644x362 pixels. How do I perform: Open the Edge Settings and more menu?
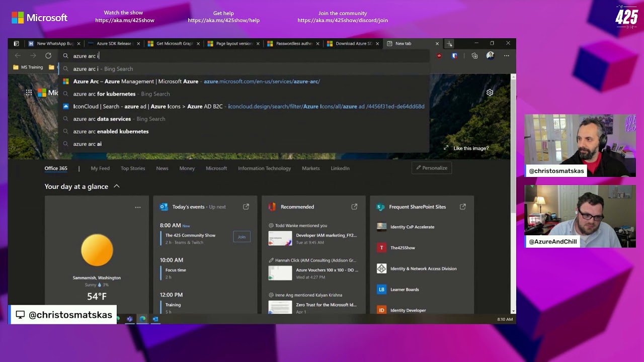(507, 56)
